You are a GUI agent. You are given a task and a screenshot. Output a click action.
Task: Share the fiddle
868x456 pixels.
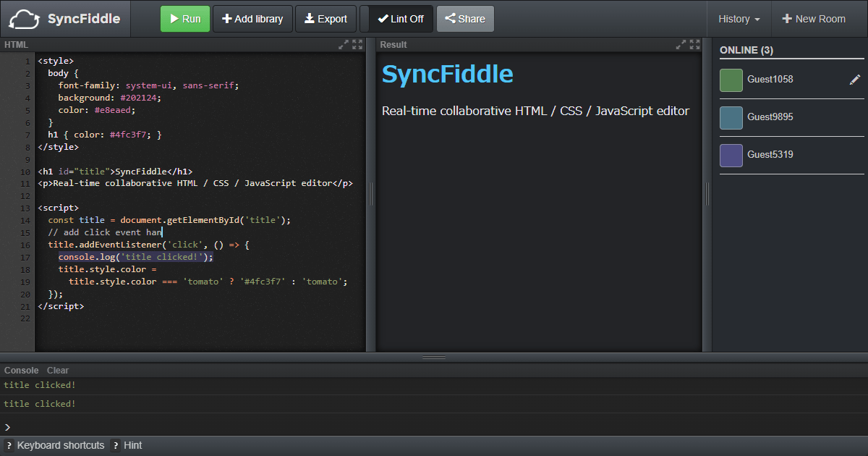pyautogui.click(x=465, y=19)
